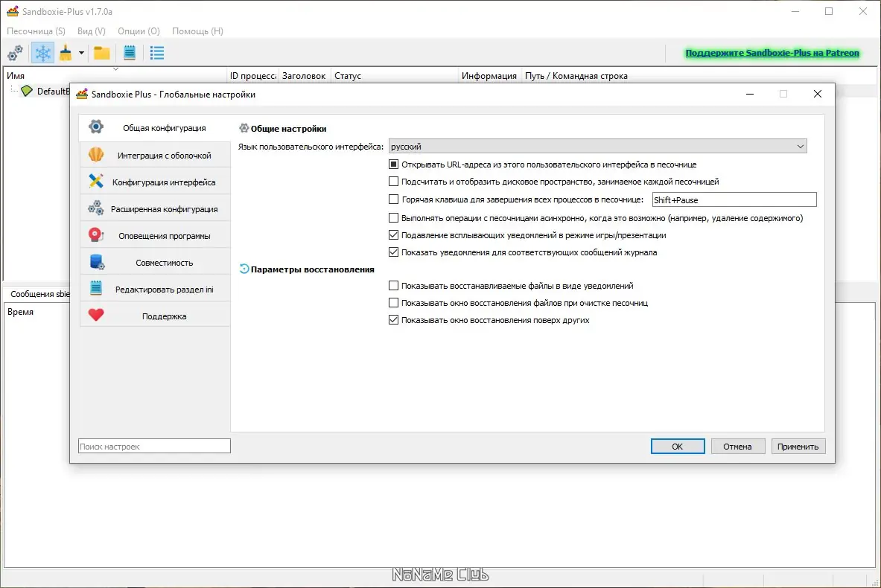Uncheck Показать уведомления для сообщений журнала
Viewport: 881px width, 588px height.
pos(393,252)
